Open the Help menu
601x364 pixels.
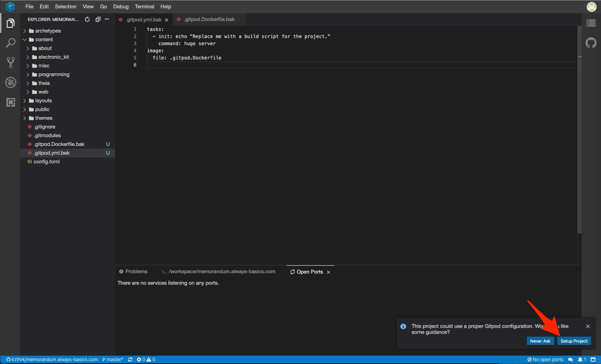(166, 7)
